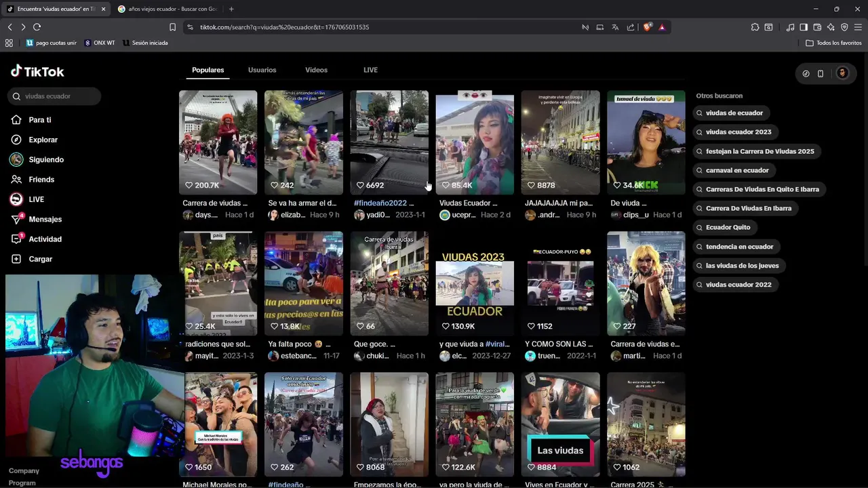The height and width of the screenshot is (488, 868).
Task: Search suggestion 'las viudas de los jueves'
Action: [741, 266]
